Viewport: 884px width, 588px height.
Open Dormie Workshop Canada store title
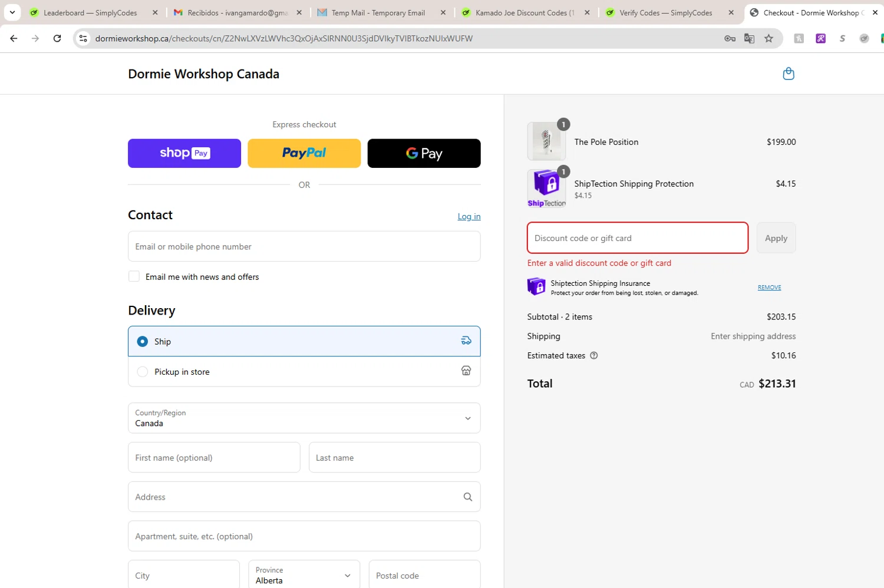[x=203, y=74]
